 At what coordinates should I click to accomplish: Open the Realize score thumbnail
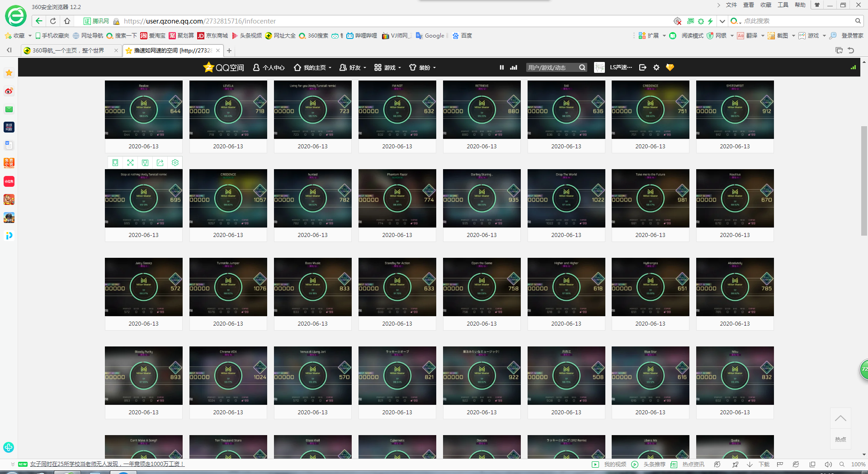click(144, 109)
